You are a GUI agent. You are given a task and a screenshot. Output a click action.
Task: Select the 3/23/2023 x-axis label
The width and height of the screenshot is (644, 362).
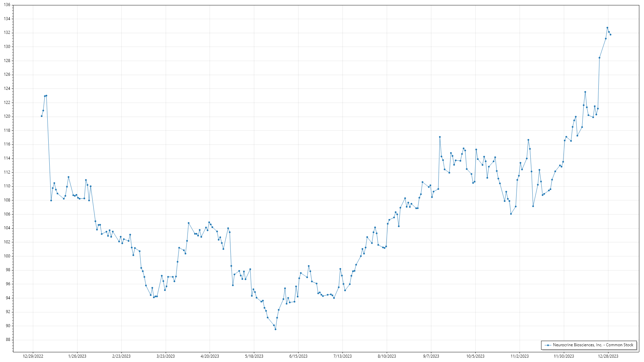click(166, 356)
